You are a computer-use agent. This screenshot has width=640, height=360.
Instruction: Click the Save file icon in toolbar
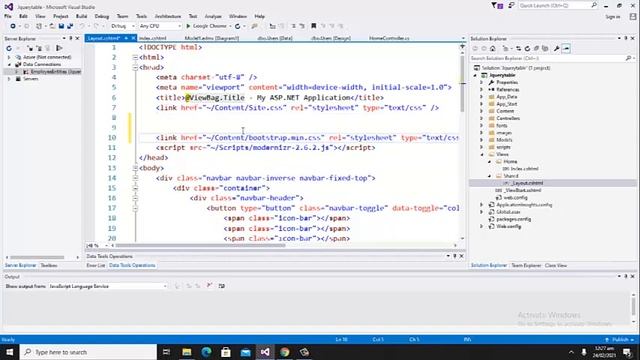point(61,26)
